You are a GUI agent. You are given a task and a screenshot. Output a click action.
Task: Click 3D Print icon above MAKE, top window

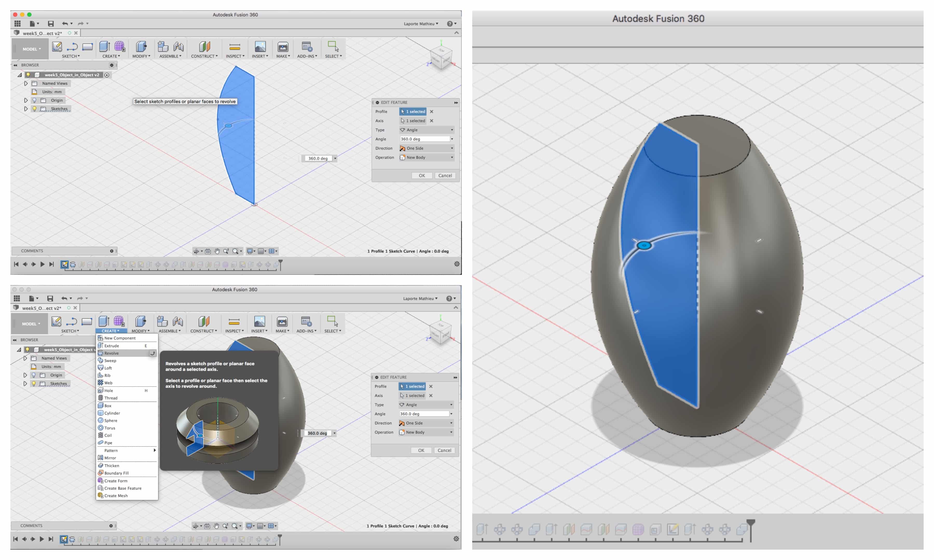[283, 47]
